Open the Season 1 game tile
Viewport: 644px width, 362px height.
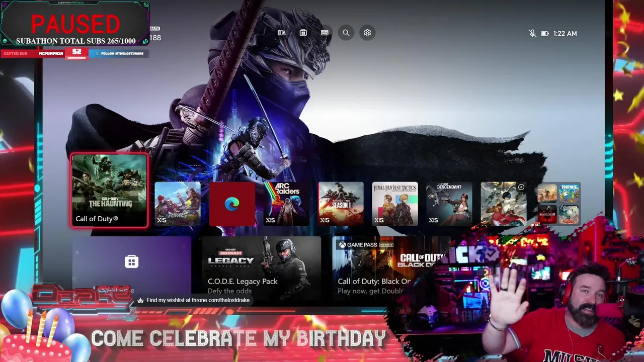tap(341, 204)
